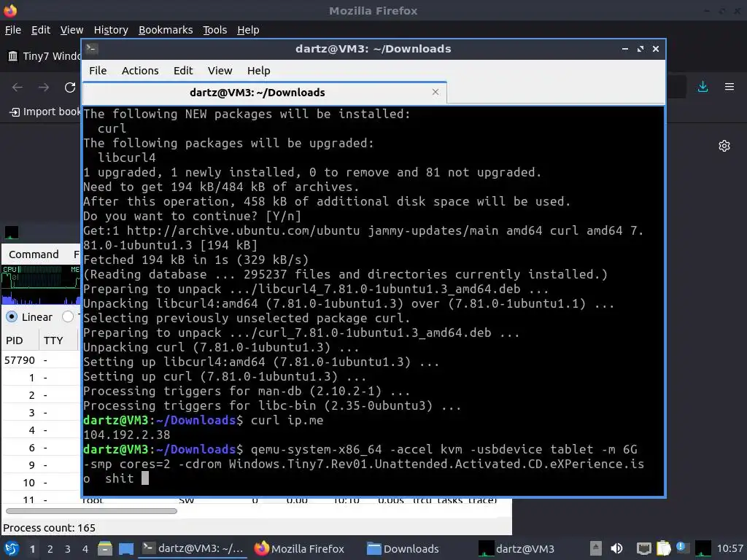Click the removable media eject tray icon
The width and height of the screenshot is (747, 560).
pyautogui.click(x=596, y=548)
